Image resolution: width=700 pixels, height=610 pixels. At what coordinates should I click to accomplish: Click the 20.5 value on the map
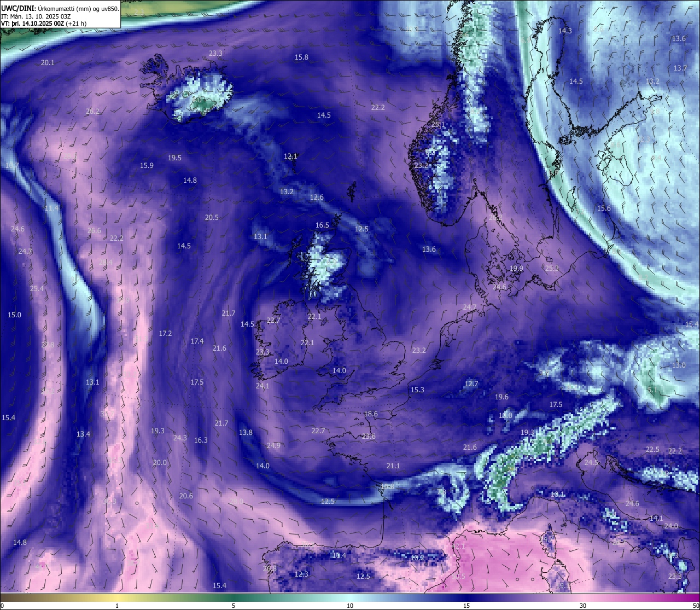(x=212, y=218)
